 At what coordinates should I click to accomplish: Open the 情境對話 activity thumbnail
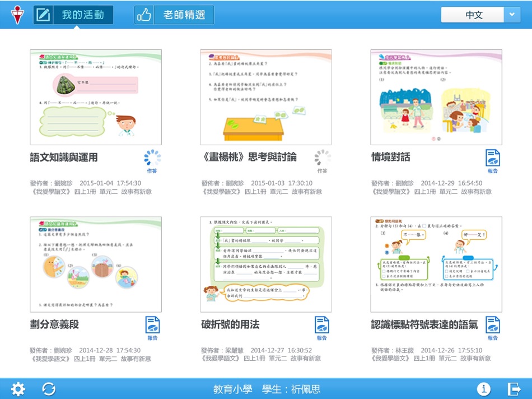pyautogui.click(x=436, y=97)
